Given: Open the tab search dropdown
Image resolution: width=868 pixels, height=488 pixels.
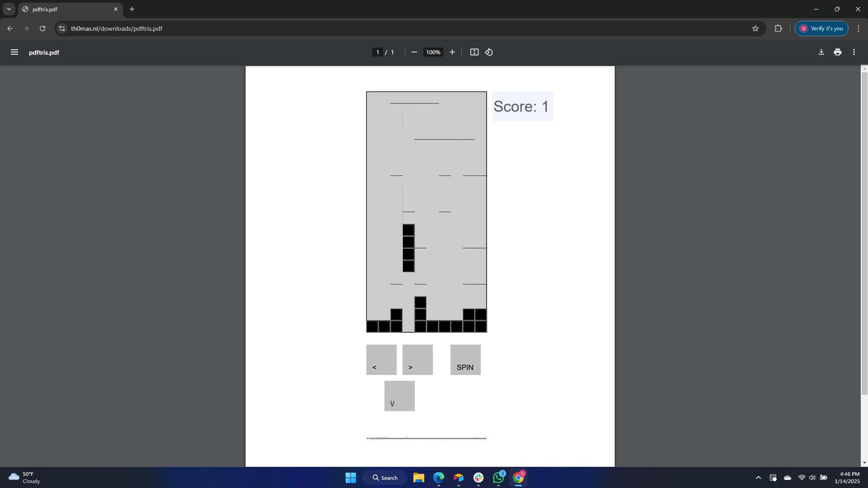Looking at the screenshot, I should coord(8,9).
